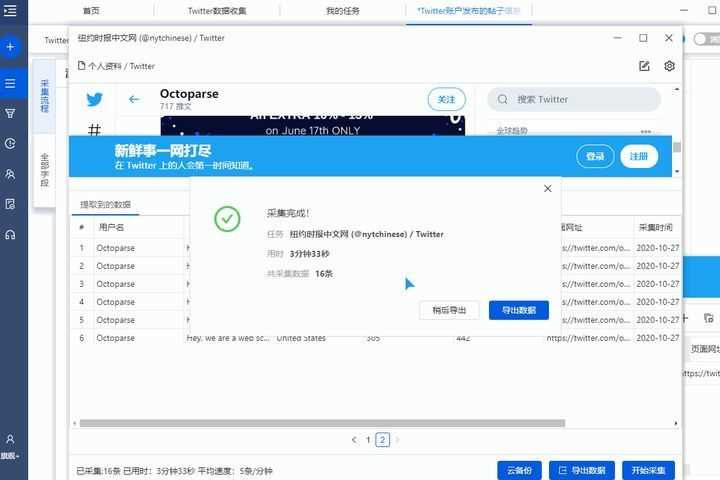Click the promo banner image on profile
This screenshot has height=480, width=720.
(313, 126)
